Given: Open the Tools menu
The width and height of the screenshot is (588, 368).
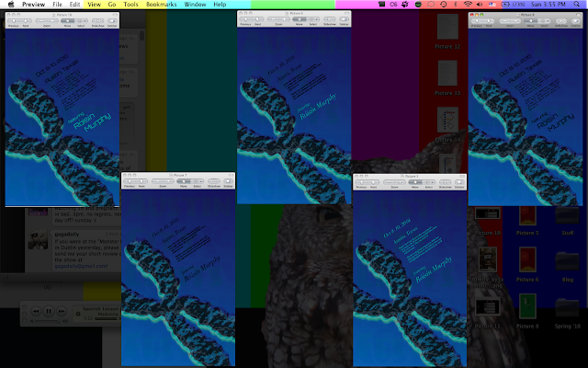Looking at the screenshot, I should pyautogui.click(x=130, y=4).
